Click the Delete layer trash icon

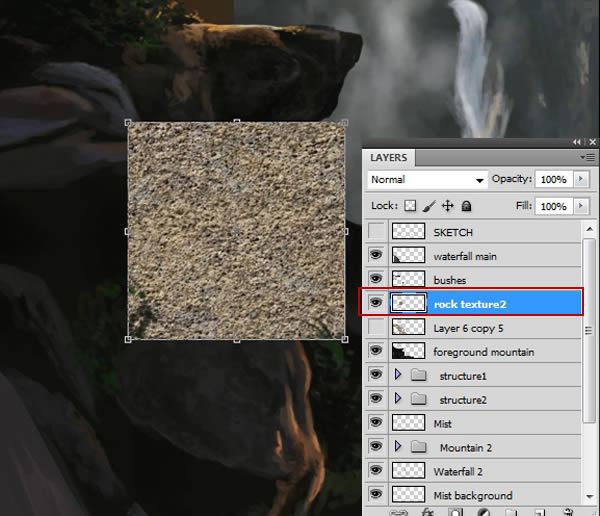[569, 513]
